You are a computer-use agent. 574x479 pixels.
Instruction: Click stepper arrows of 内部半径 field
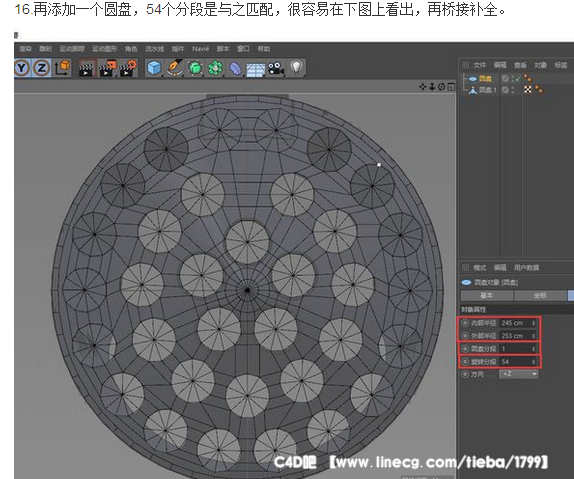coord(534,323)
